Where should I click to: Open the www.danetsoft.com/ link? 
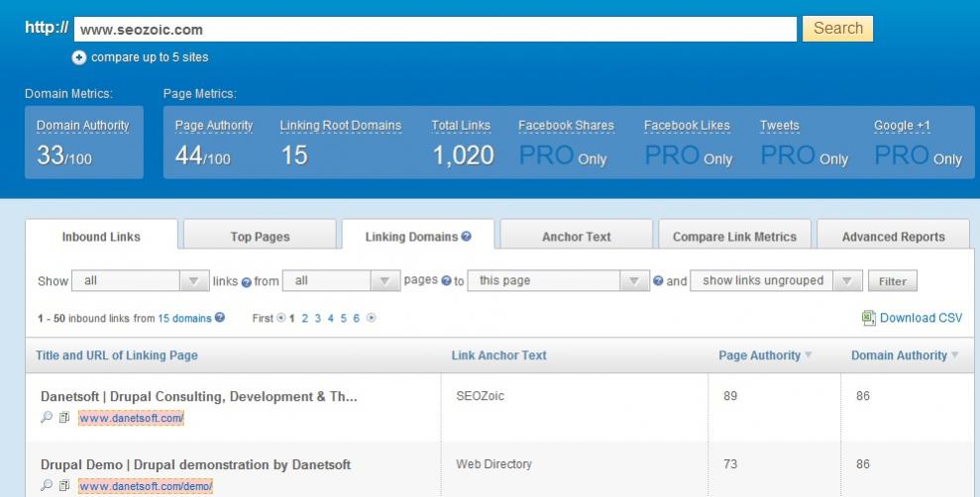131,418
